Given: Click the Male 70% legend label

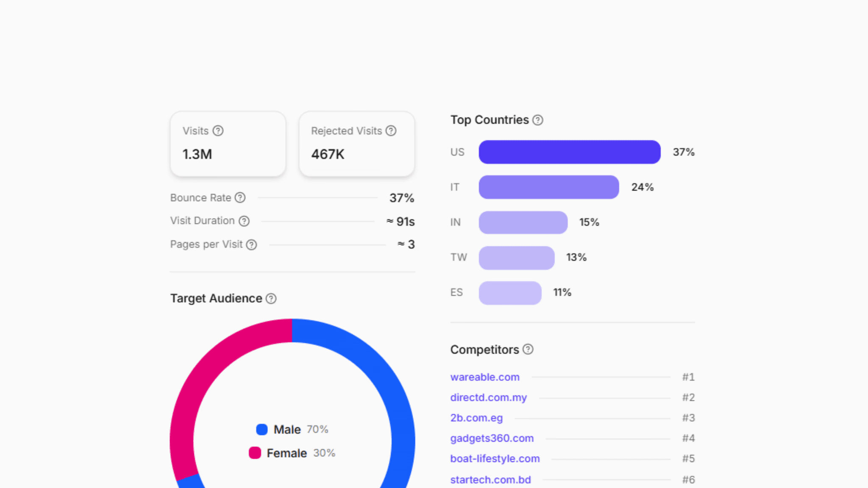Looking at the screenshot, I should [x=301, y=430].
